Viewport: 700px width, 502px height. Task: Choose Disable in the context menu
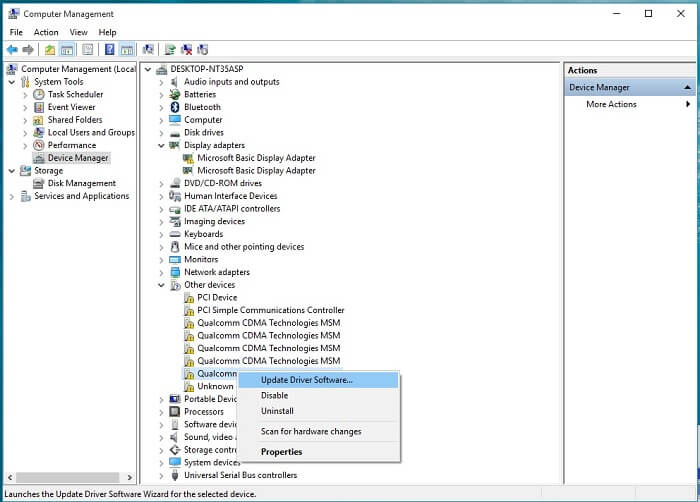[318, 396]
